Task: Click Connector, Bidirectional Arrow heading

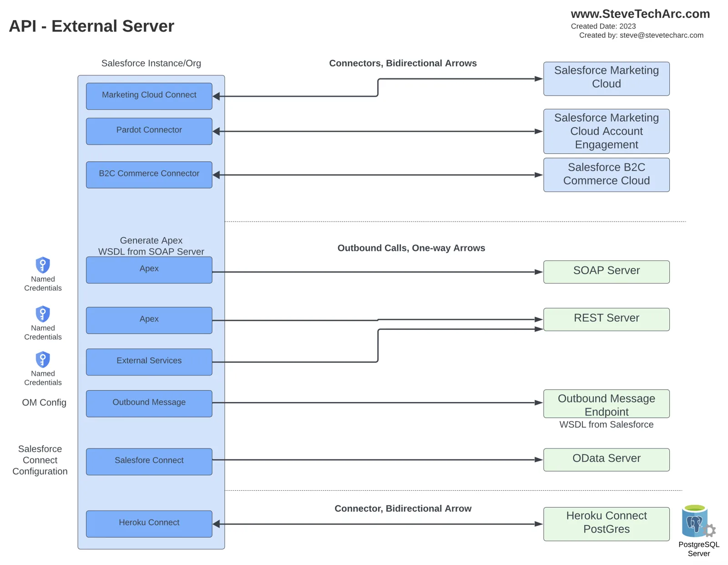Action: click(x=403, y=509)
